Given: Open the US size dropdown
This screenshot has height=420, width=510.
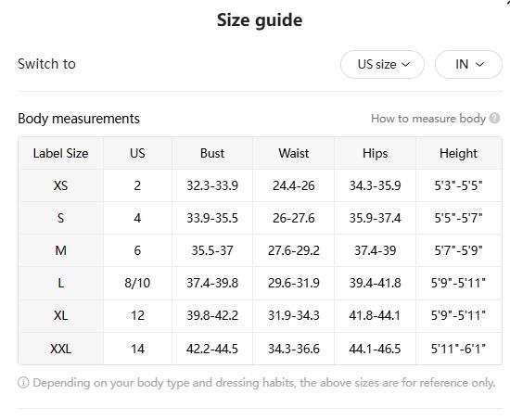Looking at the screenshot, I should 382,64.
